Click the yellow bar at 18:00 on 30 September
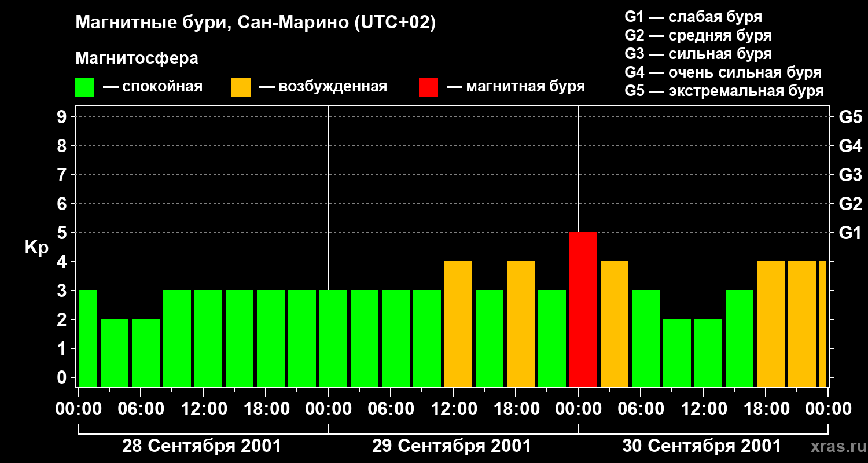 [x=771, y=324]
